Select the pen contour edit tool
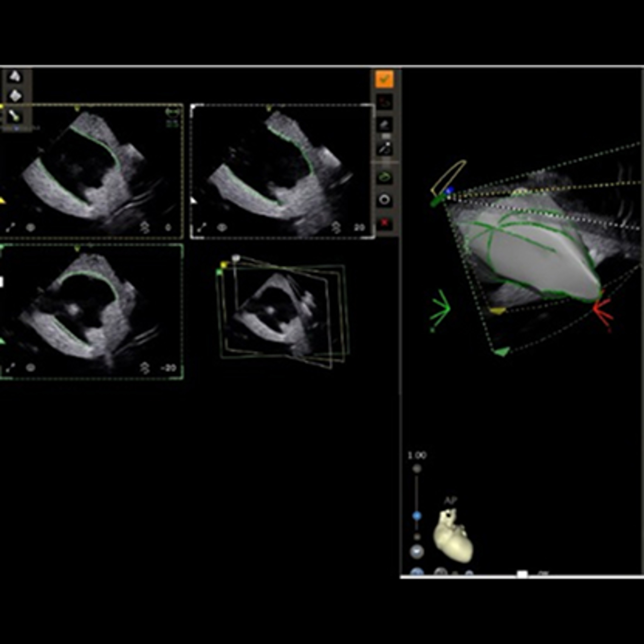 pos(384,148)
